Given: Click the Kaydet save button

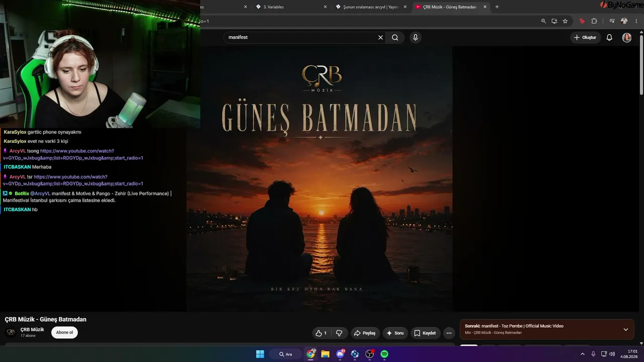Looking at the screenshot, I should pyautogui.click(x=425, y=333).
